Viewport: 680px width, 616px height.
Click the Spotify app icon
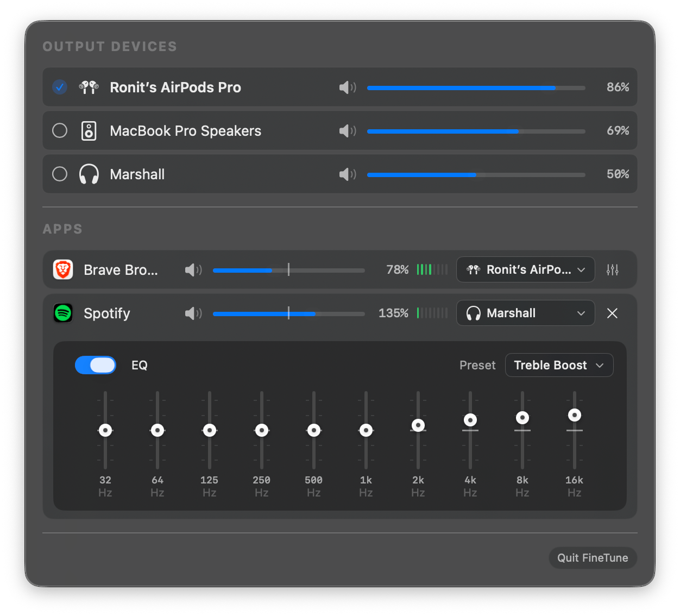tap(63, 313)
